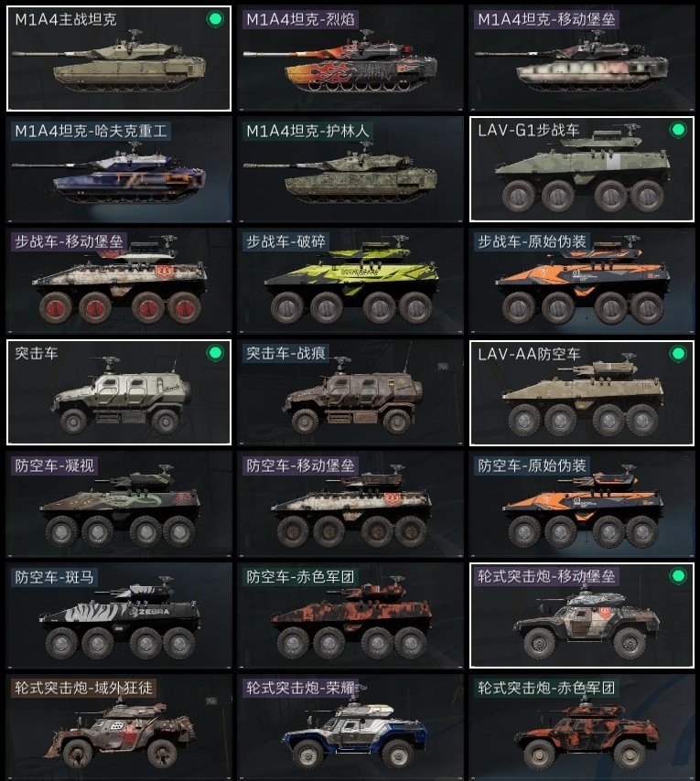The width and height of the screenshot is (700, 781).
Task: Select the 步战车-移动堡垒 red-wheeled skin
Action: pyautogui.click(x=119, y=281)
